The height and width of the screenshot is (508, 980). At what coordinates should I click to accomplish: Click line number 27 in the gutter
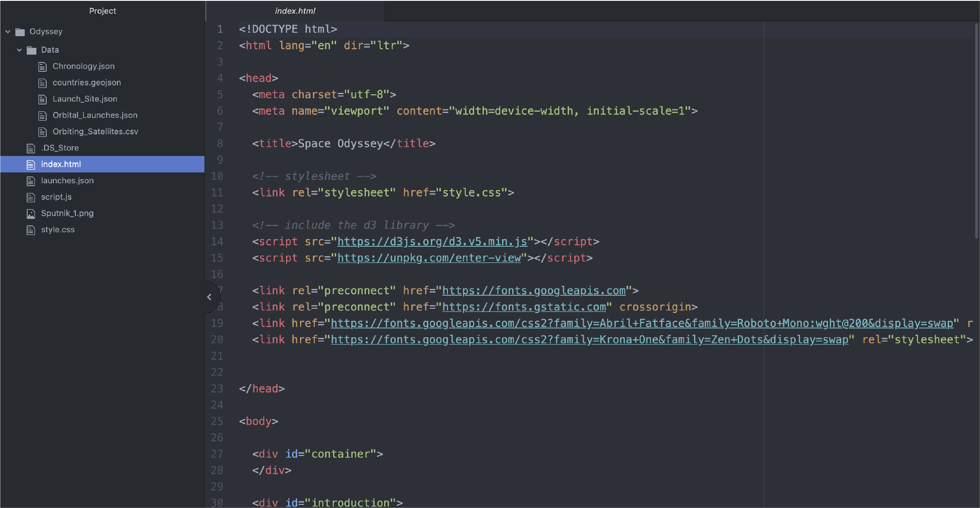[x=217, y=454]
